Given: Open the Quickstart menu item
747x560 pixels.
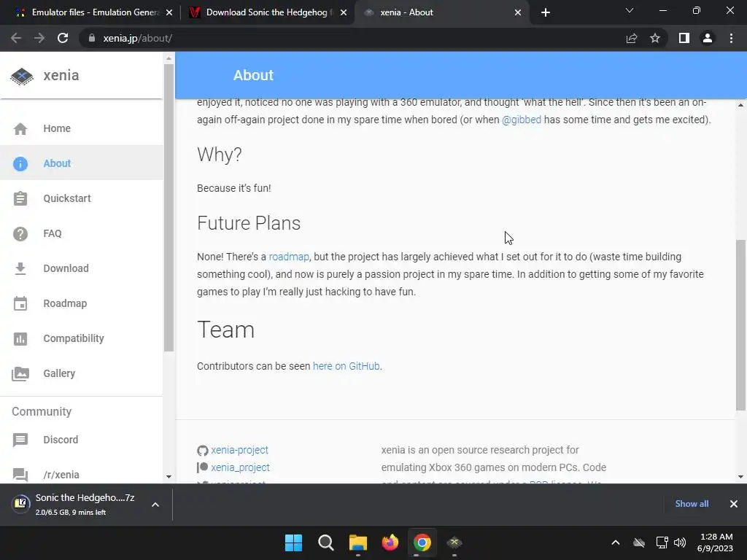Looking at the screenshot, I should [82, 198].
